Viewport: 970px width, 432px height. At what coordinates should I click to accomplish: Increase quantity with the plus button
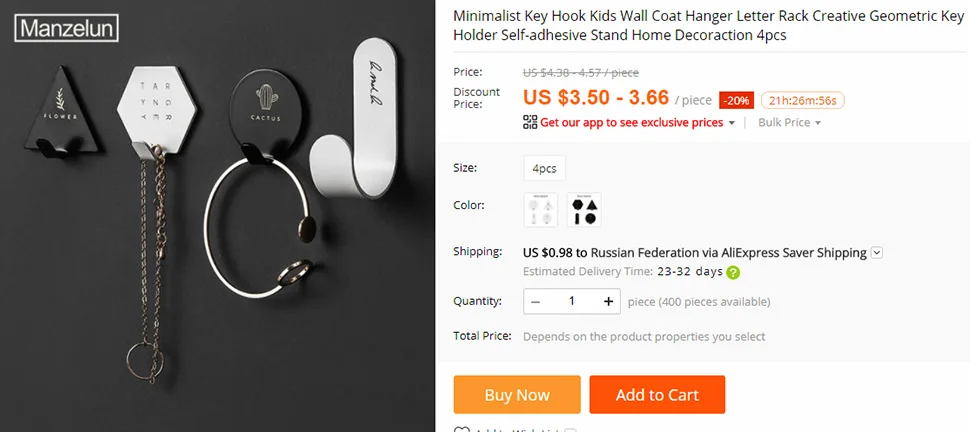pos(609,301)
